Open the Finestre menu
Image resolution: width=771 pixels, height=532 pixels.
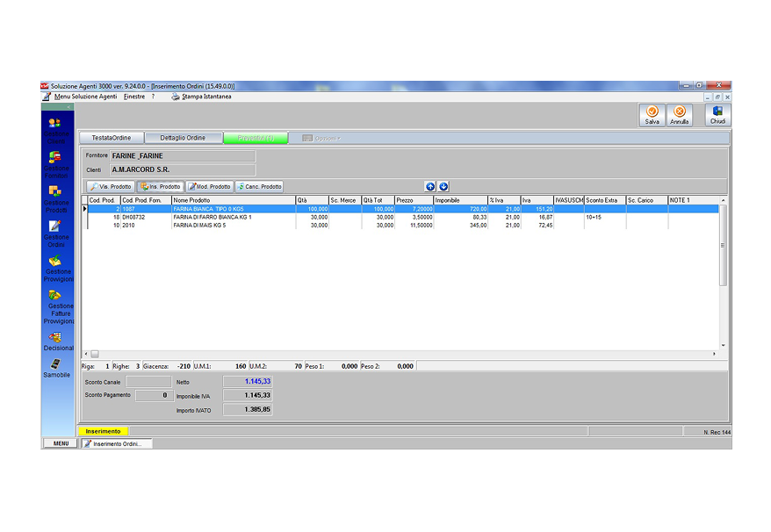(x=134, y=97)
